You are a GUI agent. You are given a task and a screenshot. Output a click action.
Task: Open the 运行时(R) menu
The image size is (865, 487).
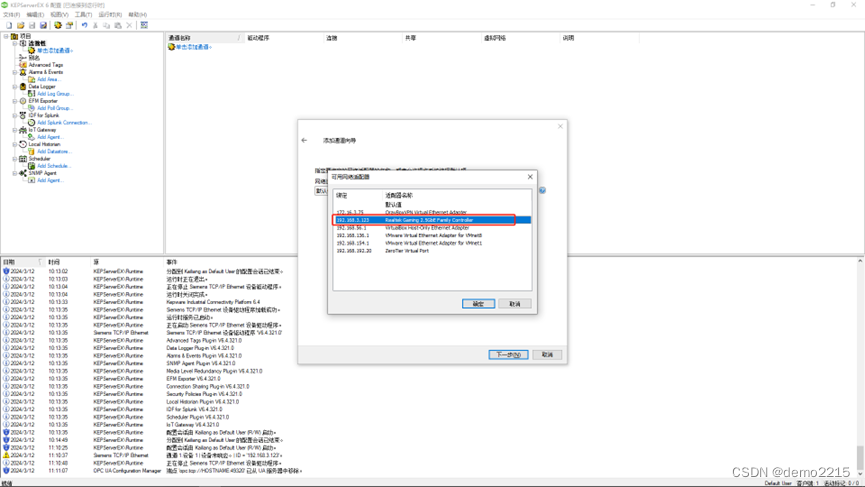110,15
